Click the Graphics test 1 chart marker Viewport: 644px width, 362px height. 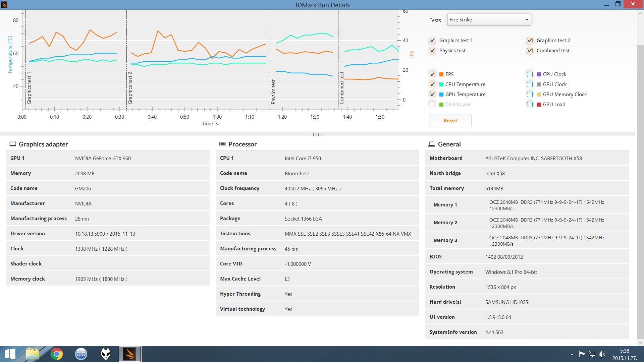tap(29, 88)
